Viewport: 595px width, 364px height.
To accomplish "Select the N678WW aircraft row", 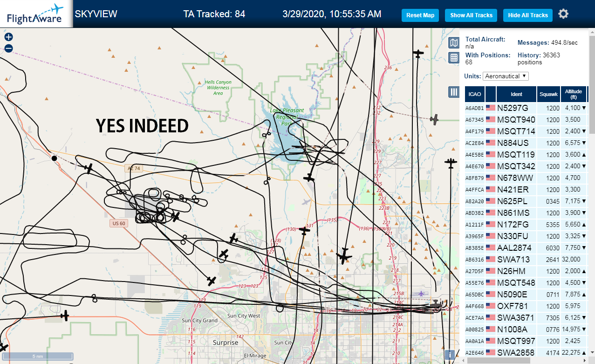I will [x=527, y=178].
